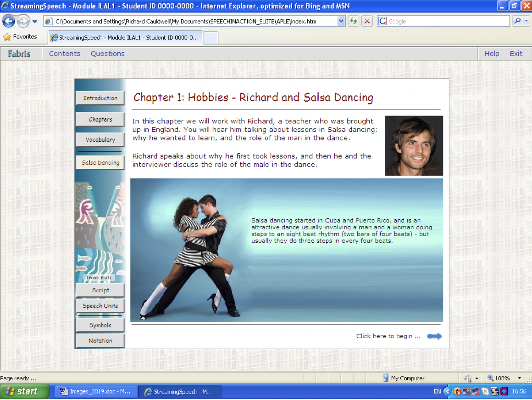This screenshot has width=532, height=400.
Task: Click the EN language indicator
Action: click(x=437, y=392)
